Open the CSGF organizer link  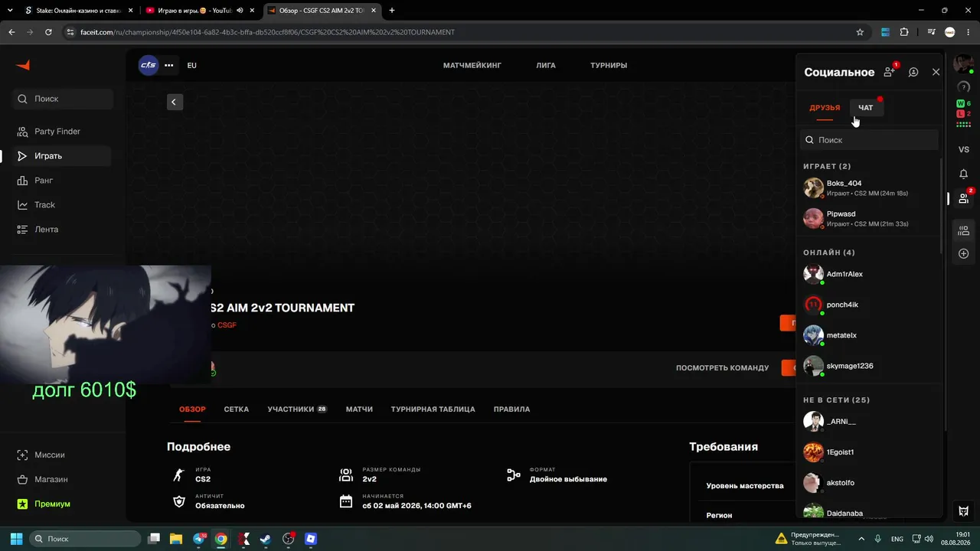tap(227, 325)
